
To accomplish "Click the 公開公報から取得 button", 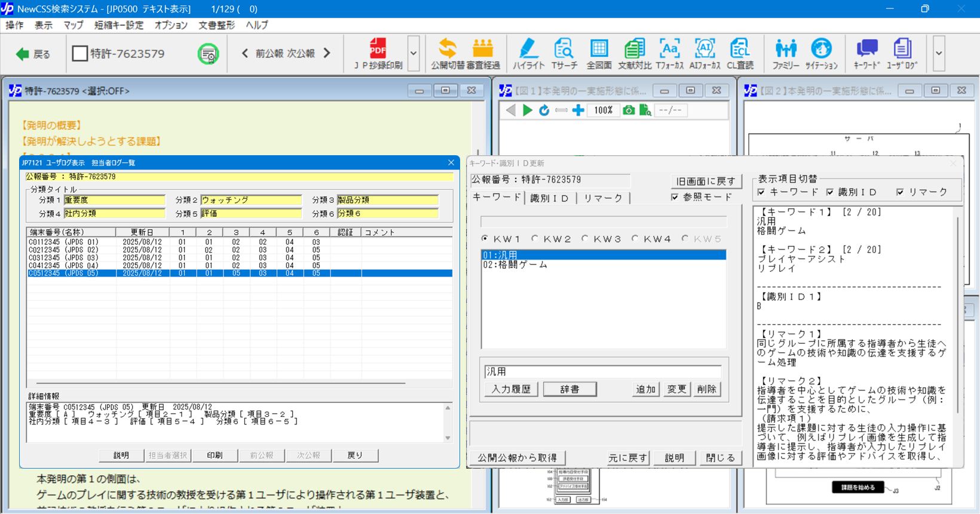I will [x=517, y=458].
